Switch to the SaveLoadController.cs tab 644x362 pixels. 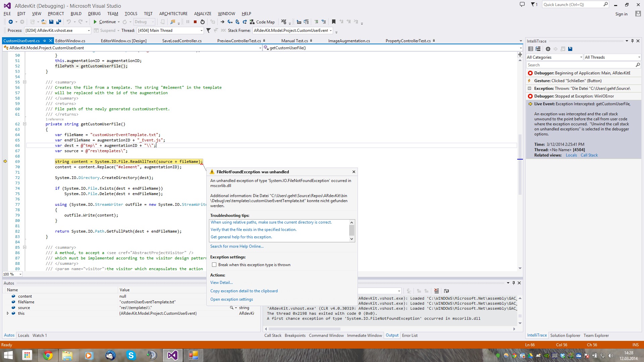[x=182, y=41]
